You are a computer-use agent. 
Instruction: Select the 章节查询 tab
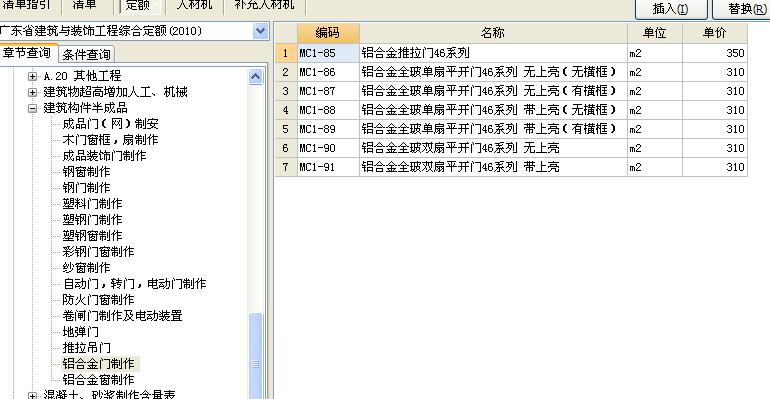coord(27,53)
